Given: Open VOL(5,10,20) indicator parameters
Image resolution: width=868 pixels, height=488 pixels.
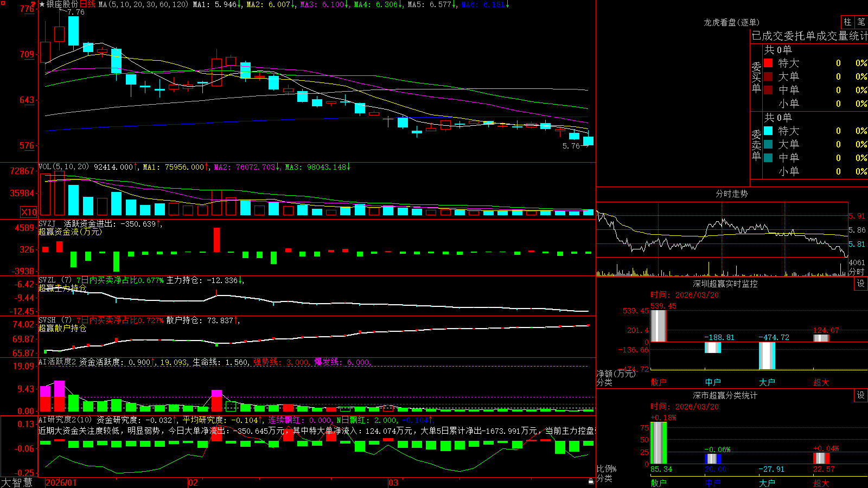Looking at the screenshot, I should (63, 167).
